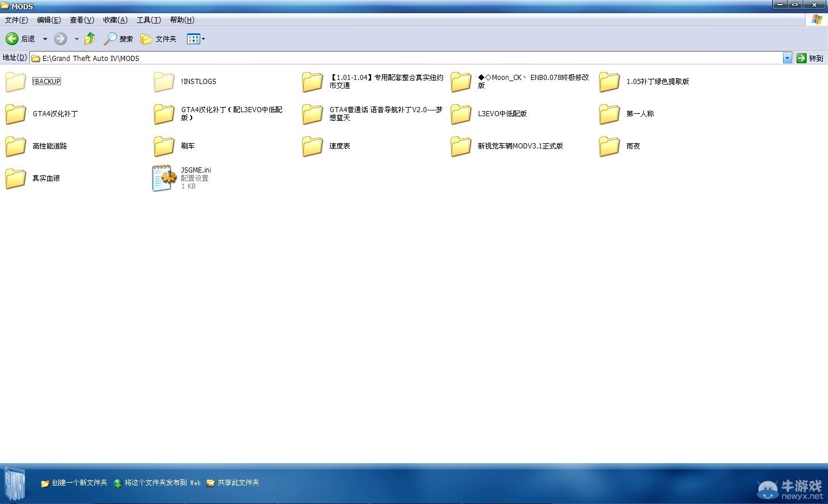Click the JSGME.ini file name text
Image resolution: width=828 pixels, height=504 pixels.
196,170
